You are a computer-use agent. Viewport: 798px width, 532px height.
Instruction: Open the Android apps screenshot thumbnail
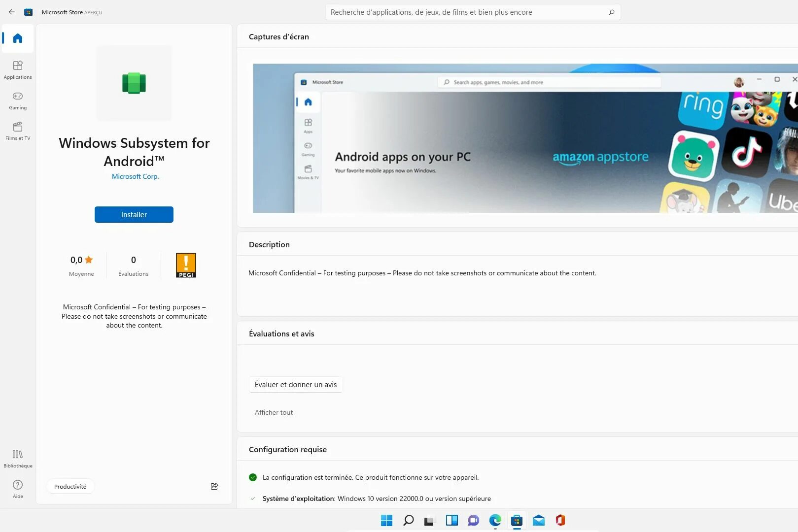coord(525,138)
